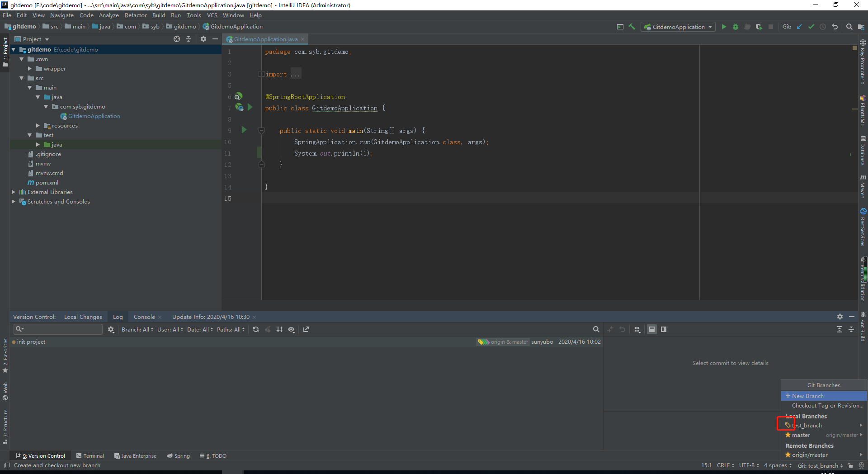Run GitdemoApplication with the green play button
Viewport: 868px width, 474px height.
pos(724,27)
